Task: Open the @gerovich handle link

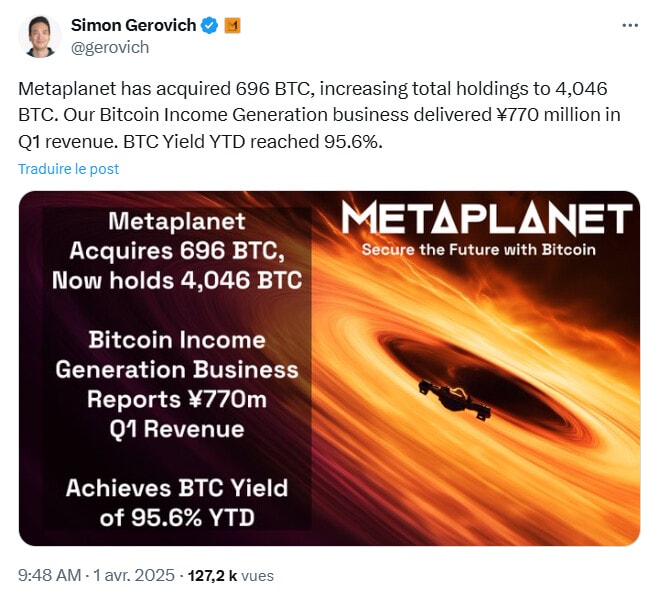Action: [108, 47]
